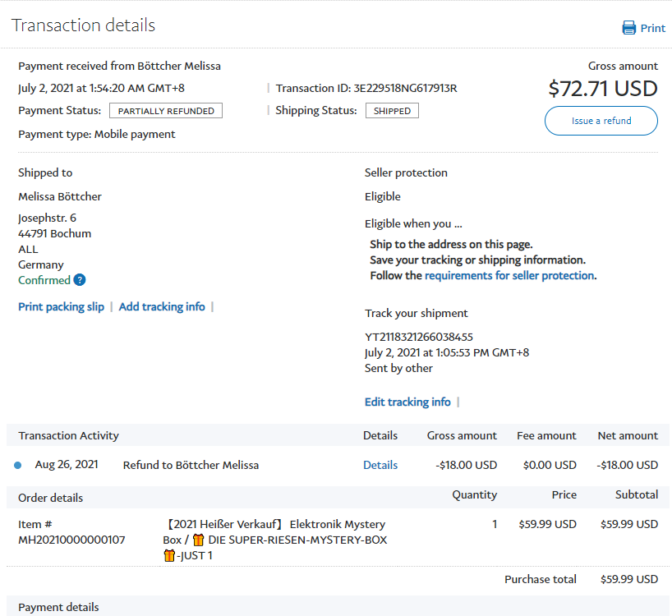The image size is (672, 616).
Task: Open requirements for seller protection link
Action: (x=509, y=276)
